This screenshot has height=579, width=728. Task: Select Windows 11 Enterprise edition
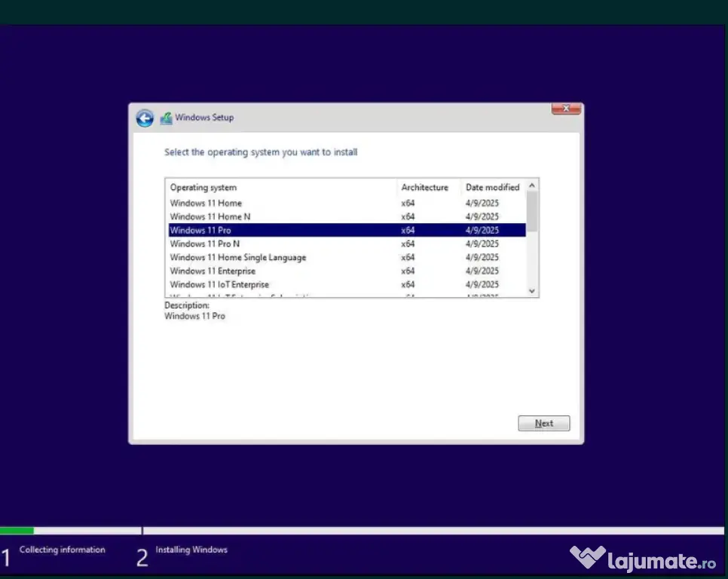pos(213,271)
